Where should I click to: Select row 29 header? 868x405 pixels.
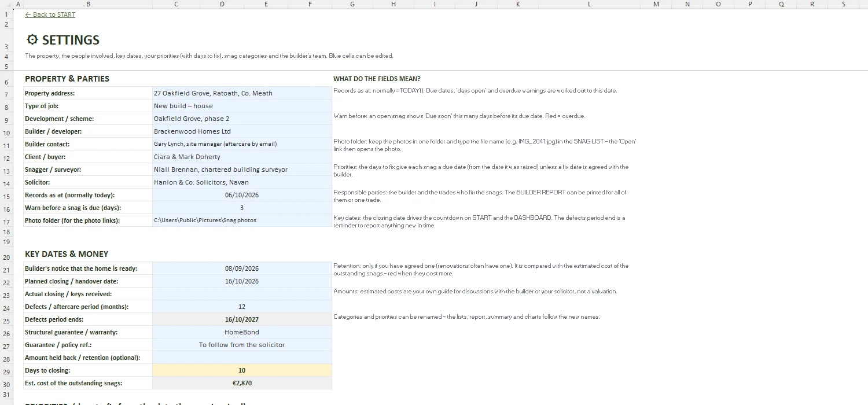6,371
